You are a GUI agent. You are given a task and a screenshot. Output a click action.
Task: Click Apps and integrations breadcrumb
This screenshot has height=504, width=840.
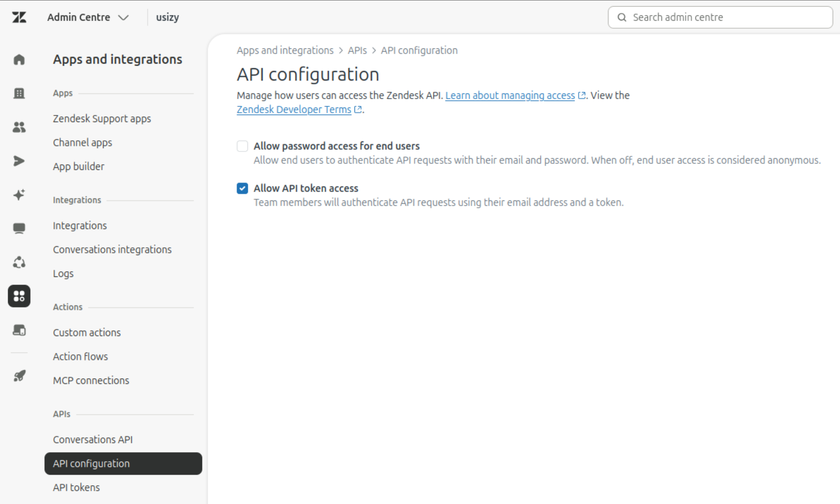coord(285,51)
